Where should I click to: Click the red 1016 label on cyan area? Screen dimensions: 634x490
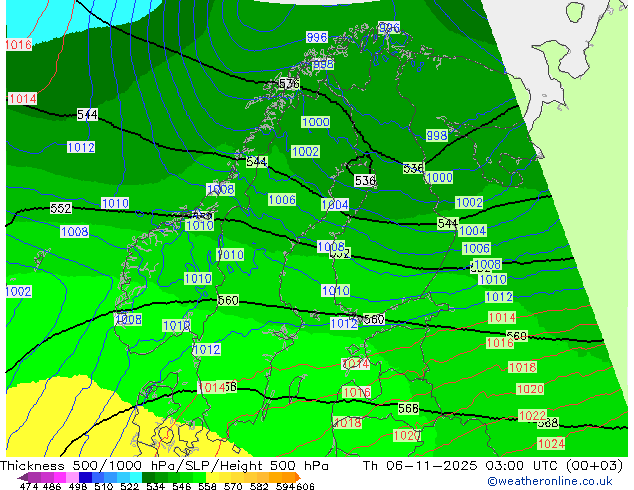coord(19,44)
